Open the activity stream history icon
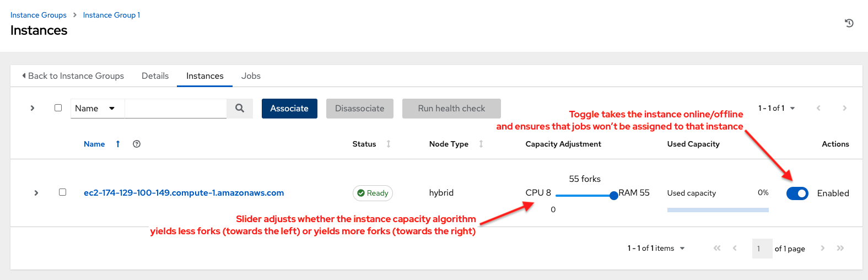 pos(849,23)
